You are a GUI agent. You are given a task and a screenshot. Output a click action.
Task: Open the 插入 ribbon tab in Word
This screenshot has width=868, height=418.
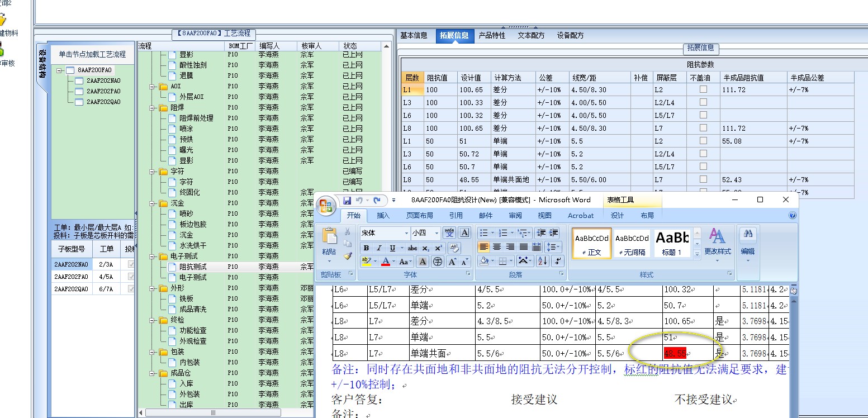pyautogui.click(x=383, y=215)
